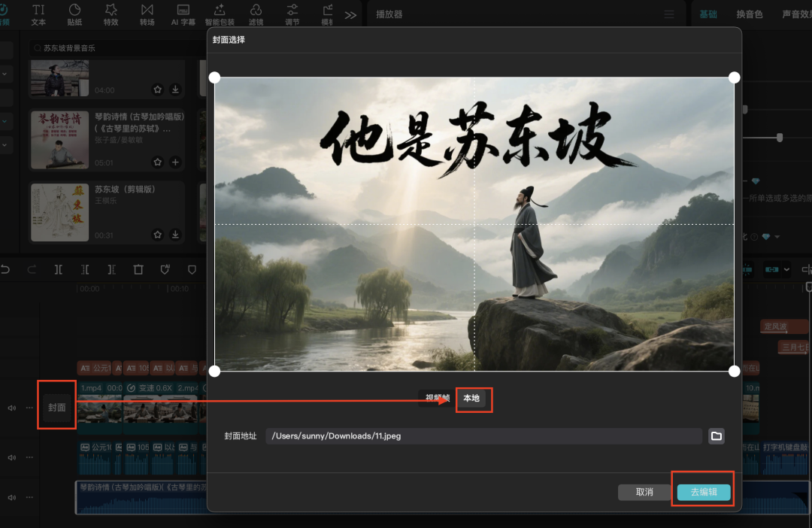812x528 pixels.
Task: Click the delete (trash) icon above the timeline
Action: [x=138, y=269]
